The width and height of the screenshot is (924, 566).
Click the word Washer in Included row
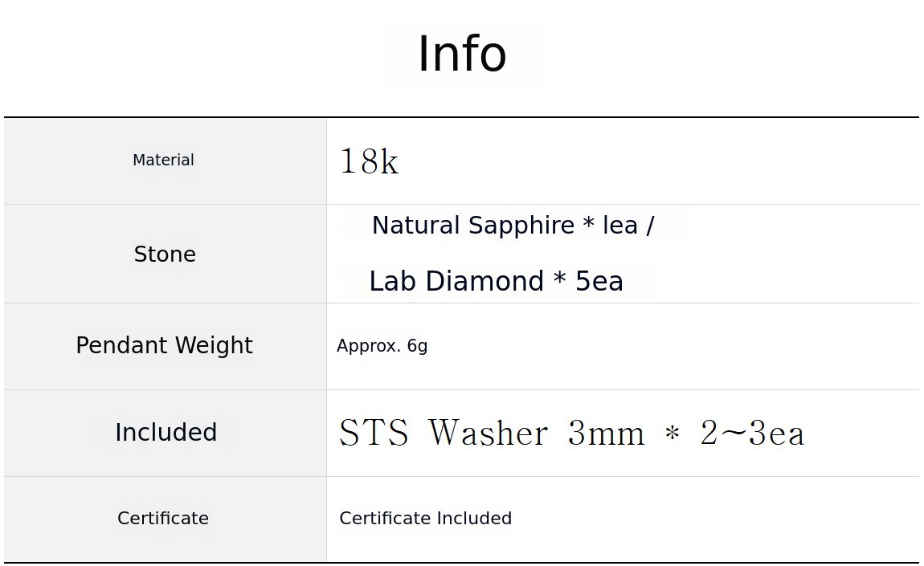coord(488,434)
